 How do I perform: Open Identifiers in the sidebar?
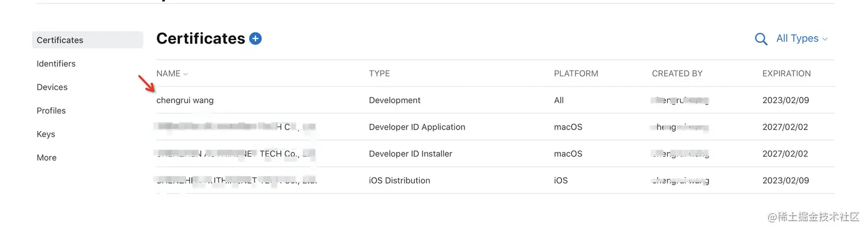click(x=56, y=64)
